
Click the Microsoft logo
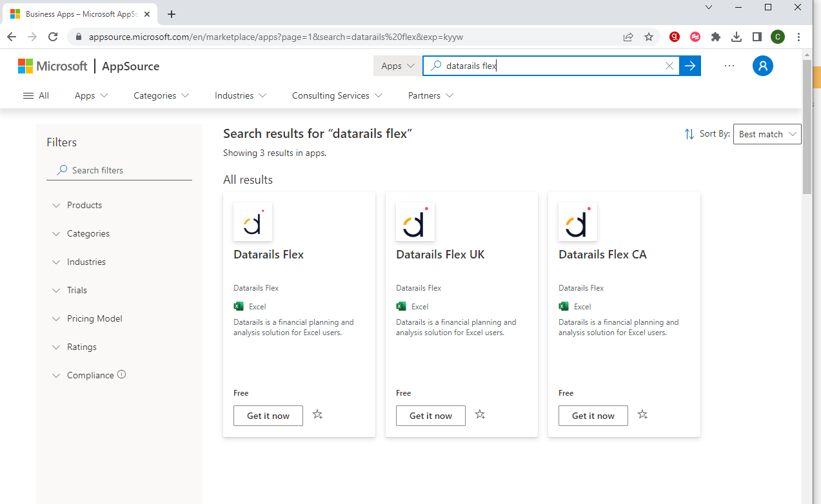(53, 65)
